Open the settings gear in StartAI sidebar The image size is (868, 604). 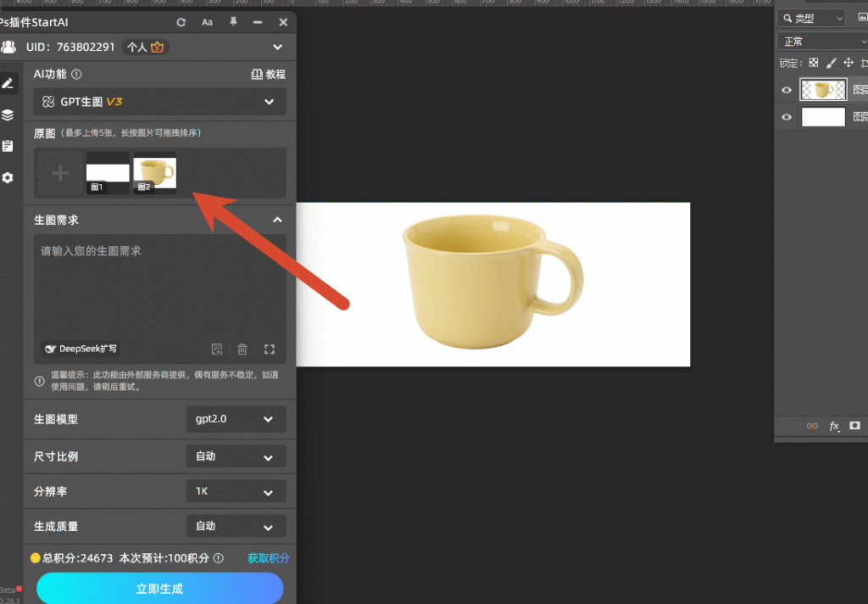click(x=8, y=177)
